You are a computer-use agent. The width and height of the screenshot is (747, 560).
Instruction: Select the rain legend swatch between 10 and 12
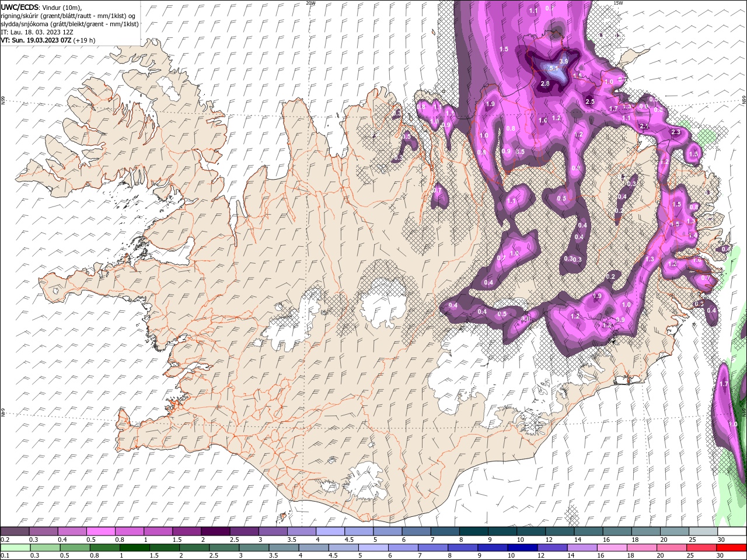[523, 548]
